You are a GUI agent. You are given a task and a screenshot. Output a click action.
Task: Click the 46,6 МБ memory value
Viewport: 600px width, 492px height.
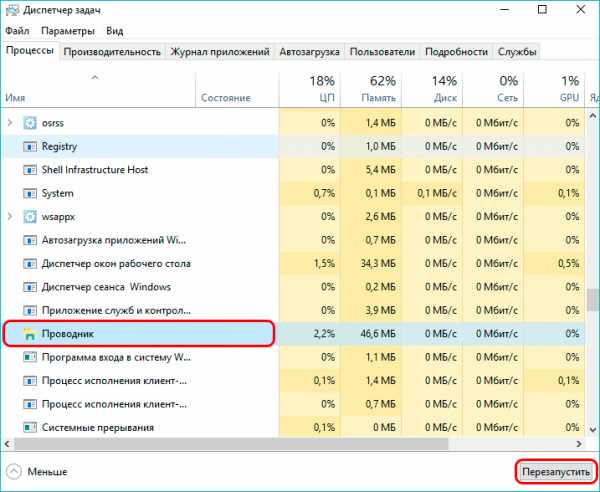coord(378,334)
